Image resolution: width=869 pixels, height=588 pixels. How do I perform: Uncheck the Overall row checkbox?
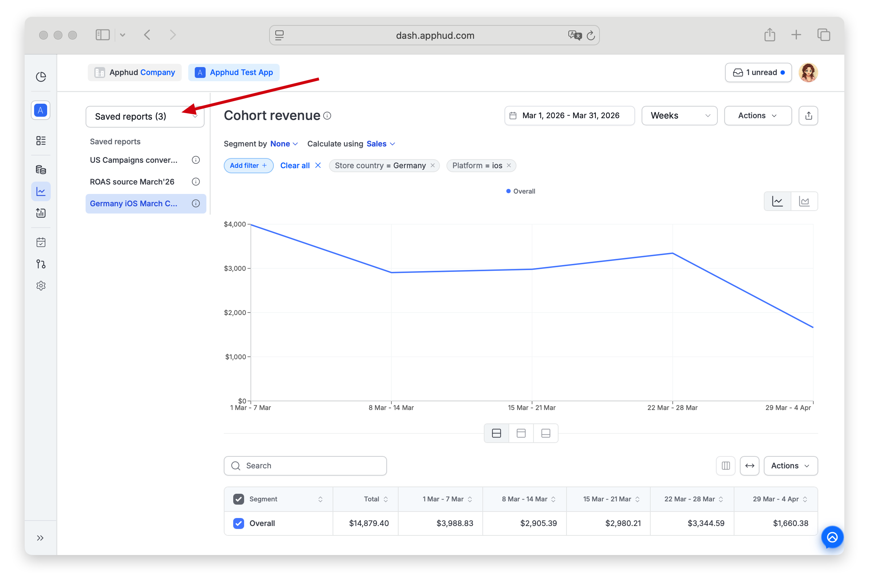[239, 523]
